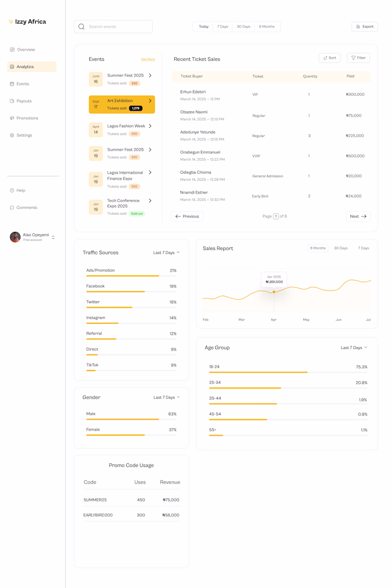This screenshot has width=391, height=588.
Task: Click the Filter button
Action: point(358,58)
